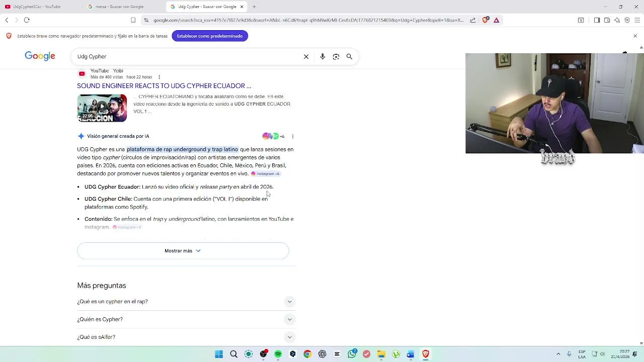The height and width of the screenshot is (362, 644).
Task: Submit search with magnifying glass icon
Action: click(349, 57)
